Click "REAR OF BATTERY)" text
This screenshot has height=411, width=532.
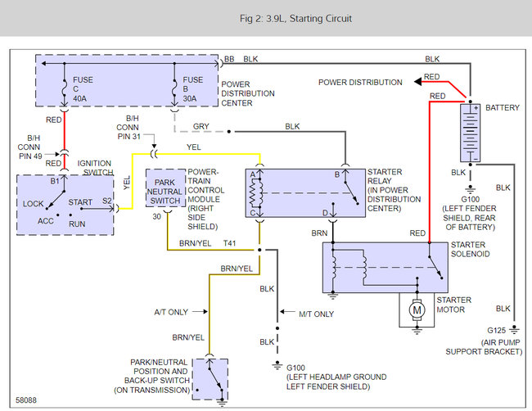pos(471,223)
